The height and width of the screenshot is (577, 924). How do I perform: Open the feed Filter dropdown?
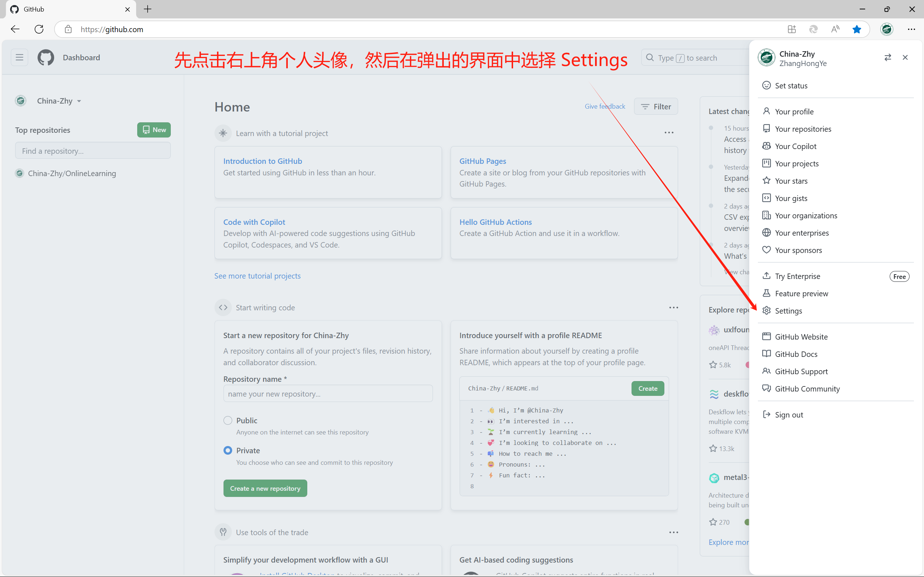point(656,106)
